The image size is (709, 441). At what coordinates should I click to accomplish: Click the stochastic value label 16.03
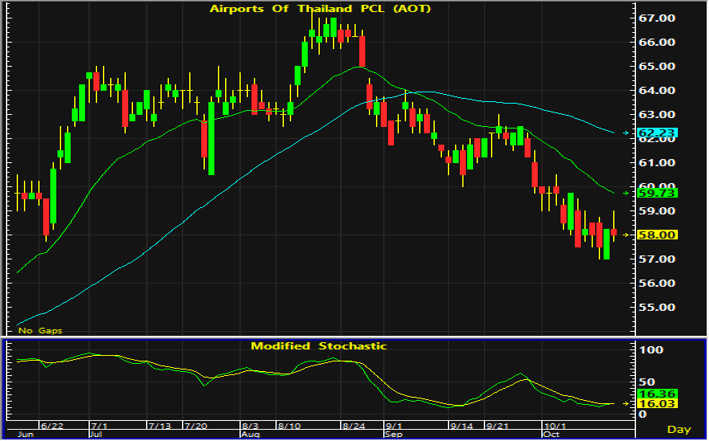pos(657,403)
